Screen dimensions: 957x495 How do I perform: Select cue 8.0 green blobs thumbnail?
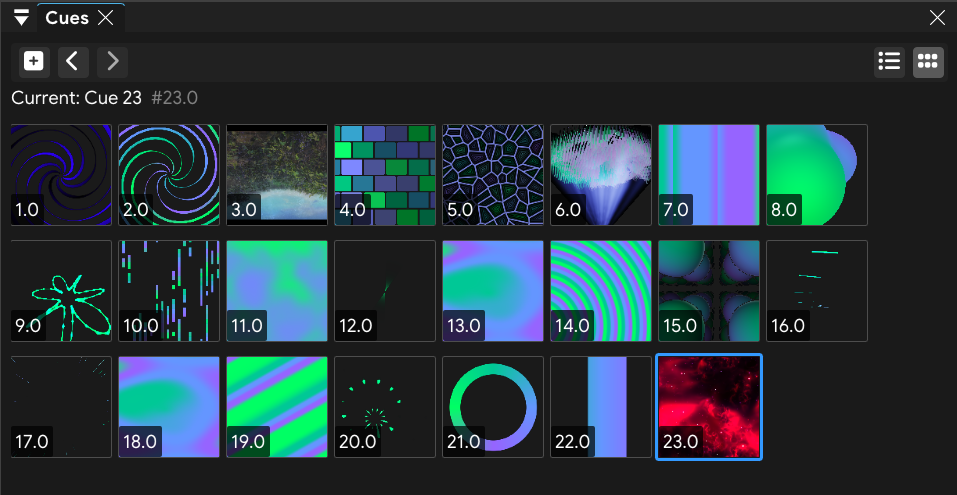(817, 175)
